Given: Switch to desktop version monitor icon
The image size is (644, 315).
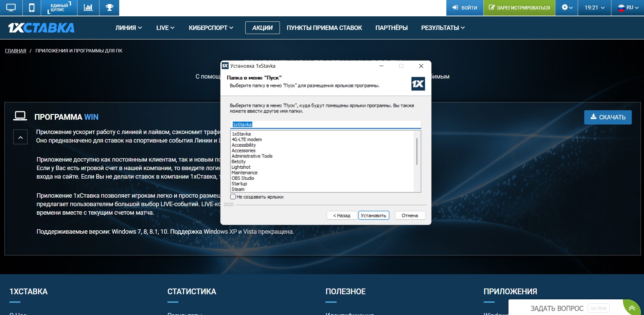Looking at the screenshot, I should tap(11, 7).
